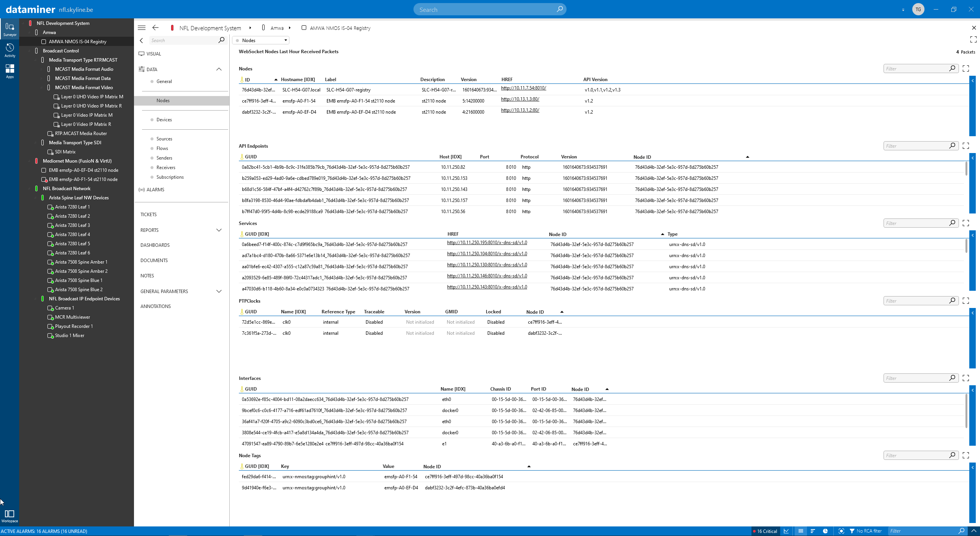Click the 16 Critical alarms button
Image resolution: width=980 pixels, height=536 pixels.
[x=765, y=531]
